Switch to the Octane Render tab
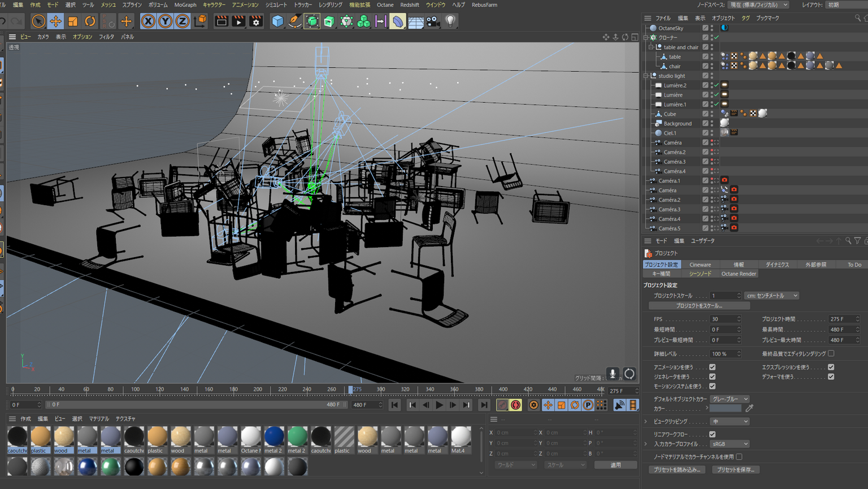The height and width of the screenshot is (489, 868). [738, 274]
